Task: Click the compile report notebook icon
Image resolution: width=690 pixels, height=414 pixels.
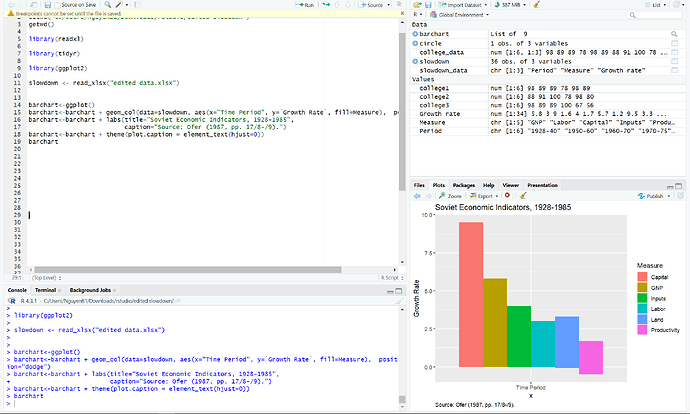Action: [x=138, y=5]
